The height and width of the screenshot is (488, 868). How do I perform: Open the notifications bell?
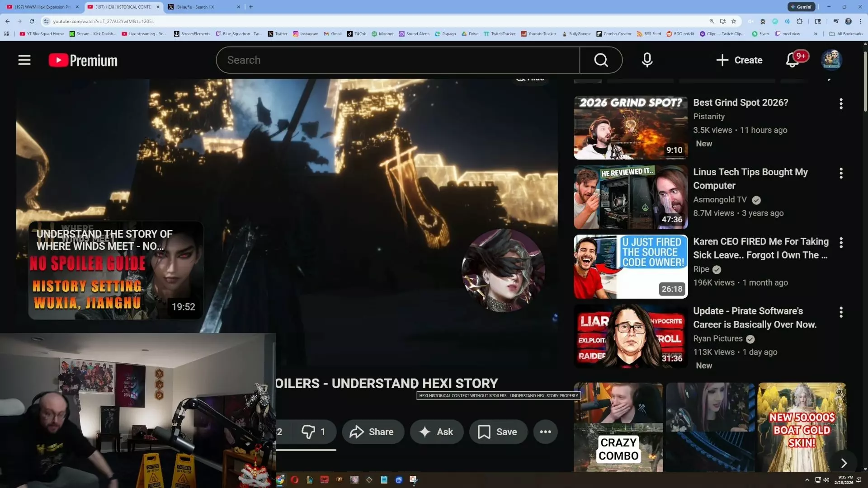792,60
